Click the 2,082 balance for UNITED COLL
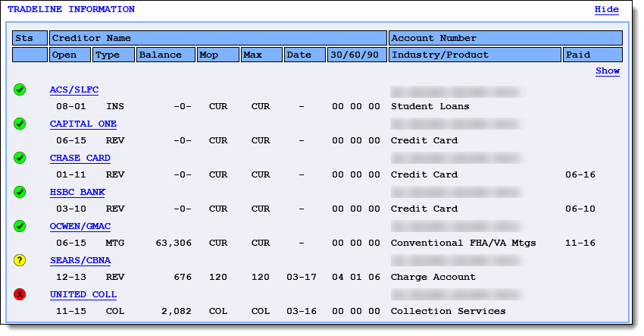 click(x=177, y=311)
